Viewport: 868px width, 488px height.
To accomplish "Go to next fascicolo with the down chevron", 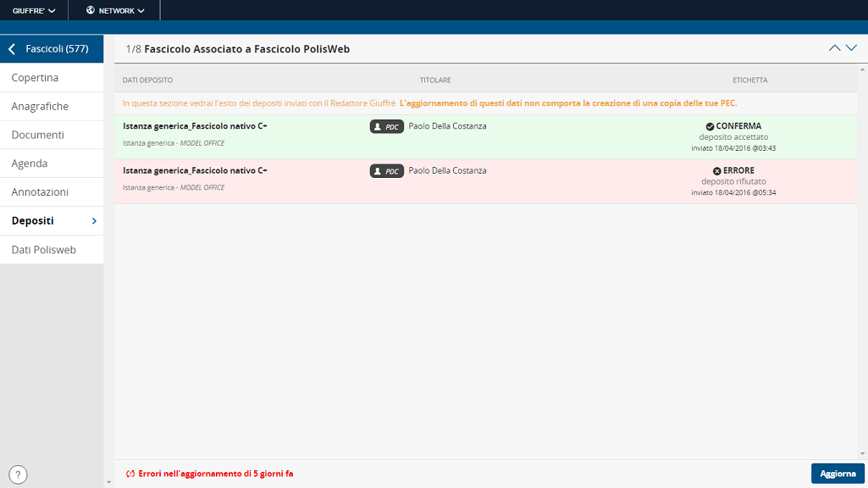I will [851, 48].
